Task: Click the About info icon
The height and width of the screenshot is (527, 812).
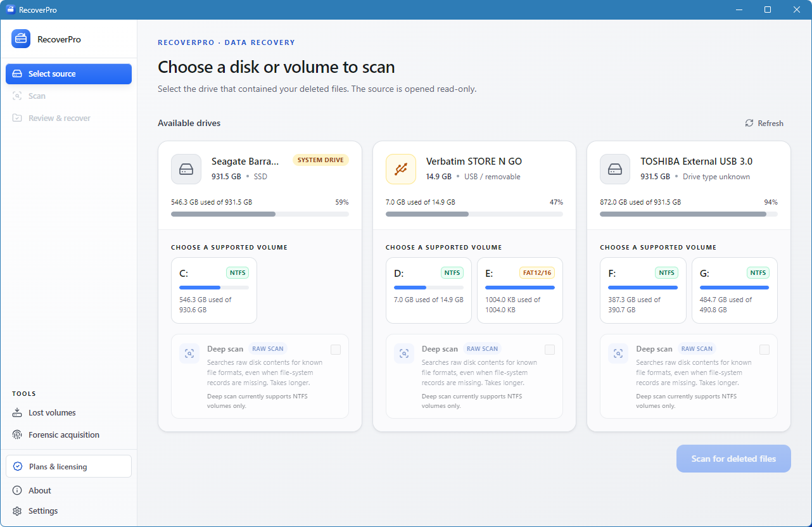Action: [17, 491]
